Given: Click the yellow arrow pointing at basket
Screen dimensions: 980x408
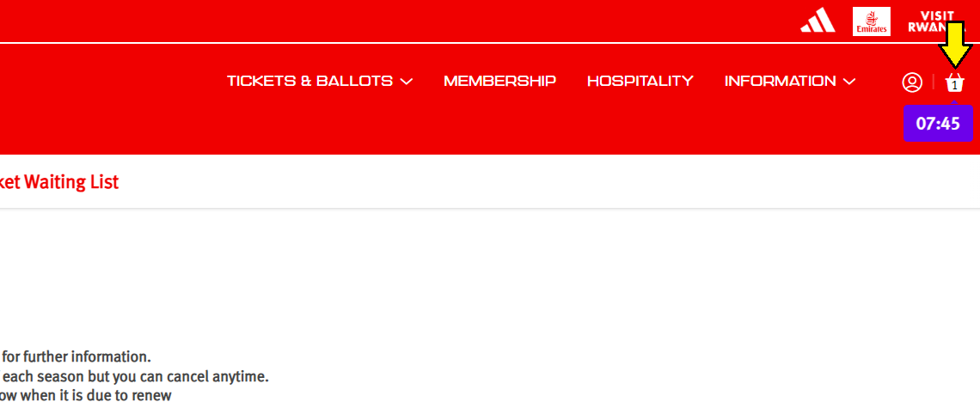Looking at the screenshot, I should (x=955, y=43).
